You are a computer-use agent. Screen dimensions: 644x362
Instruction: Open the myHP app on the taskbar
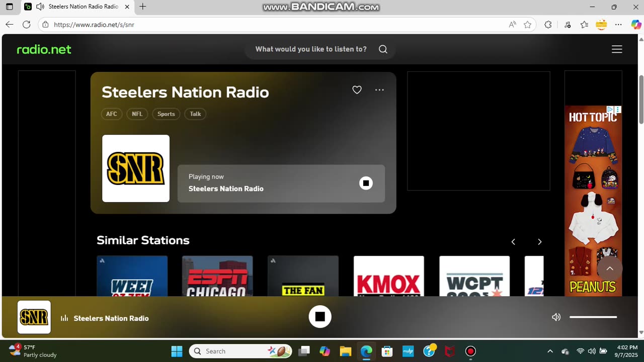tap(408, 351)
